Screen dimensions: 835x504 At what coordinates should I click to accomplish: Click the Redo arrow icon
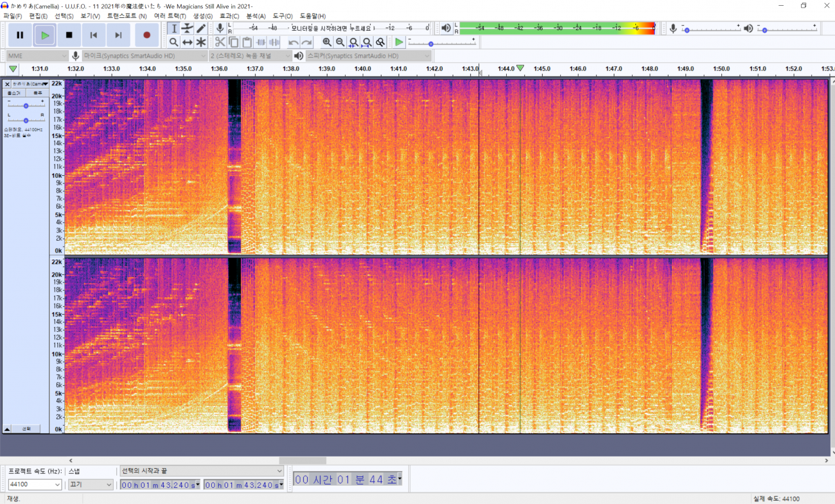point(306,42)
